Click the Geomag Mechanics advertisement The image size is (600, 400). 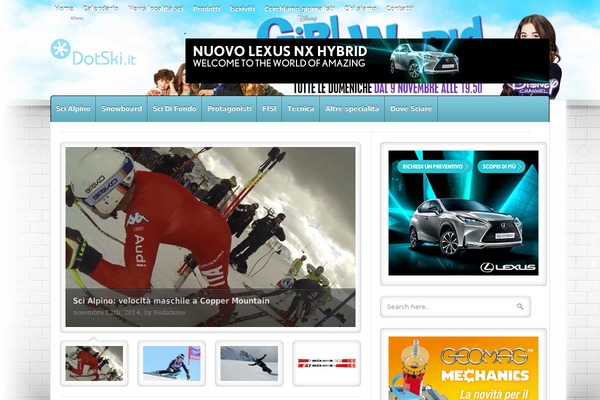(463, 368)
